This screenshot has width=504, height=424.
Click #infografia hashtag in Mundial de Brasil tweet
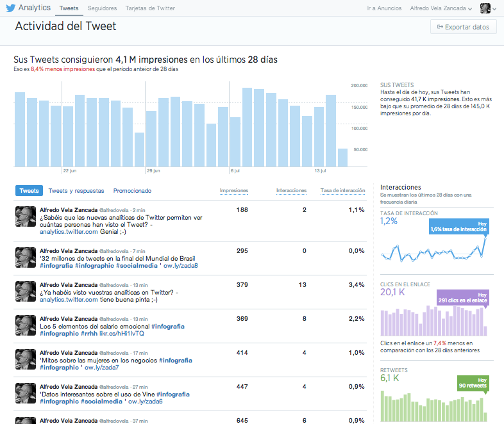56,266
